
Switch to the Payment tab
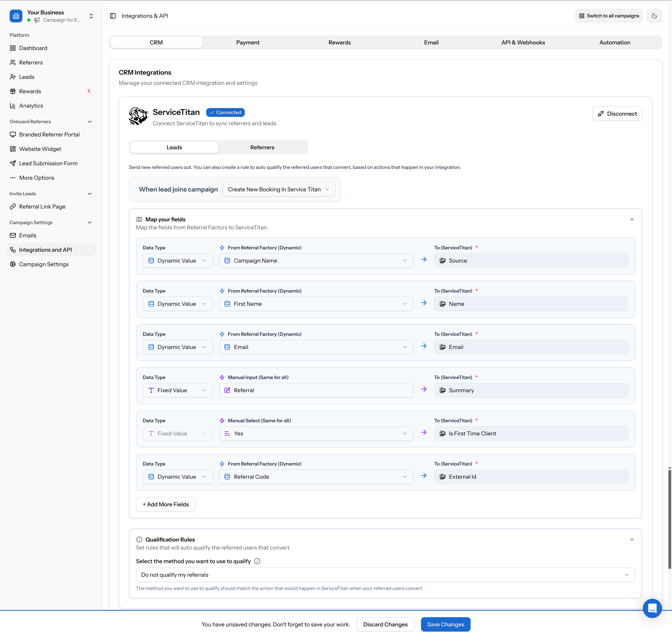[248, 42]
